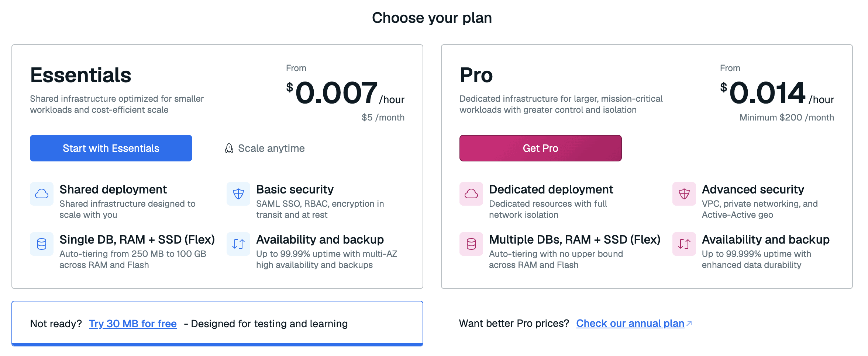Click the pink database Multiple DBs icon

tap(471, 244)
